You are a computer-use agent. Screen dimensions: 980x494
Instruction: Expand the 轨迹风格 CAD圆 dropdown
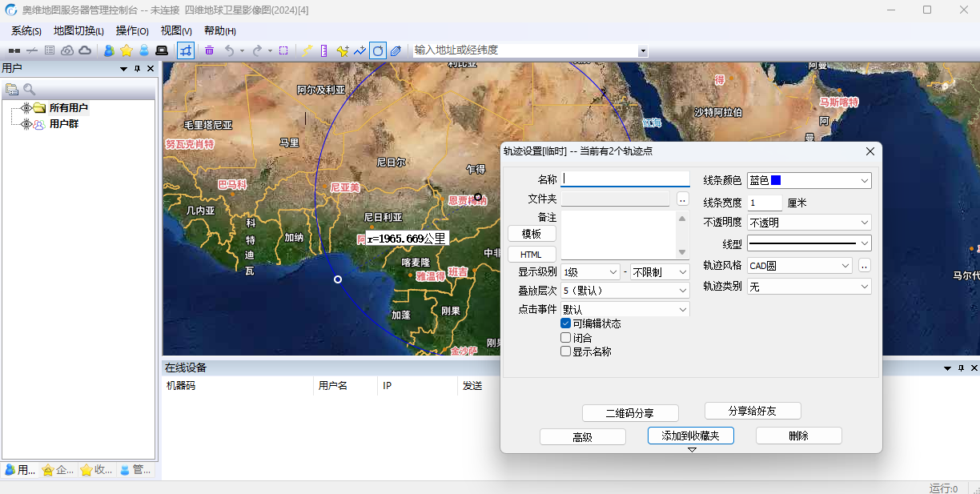click(800, 266)
